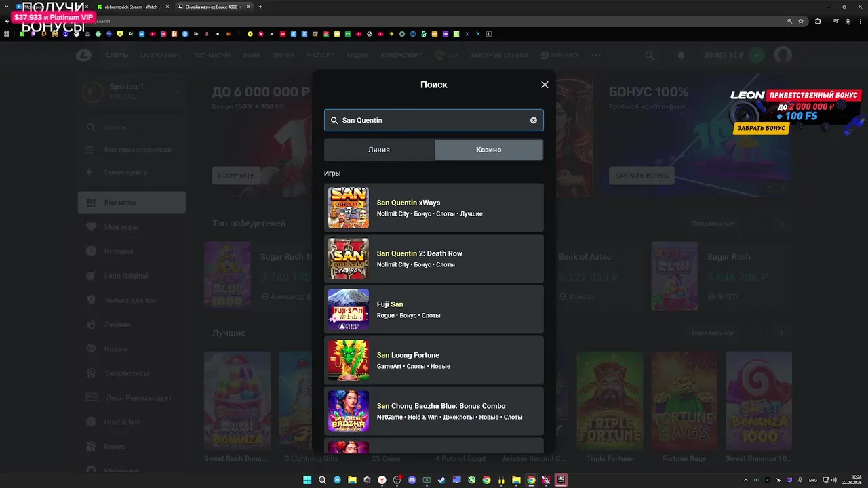Open Бонус-центр in the sidebar
Image resolution: width=868 pixels, height=488 pixels.
click(132, 172)
